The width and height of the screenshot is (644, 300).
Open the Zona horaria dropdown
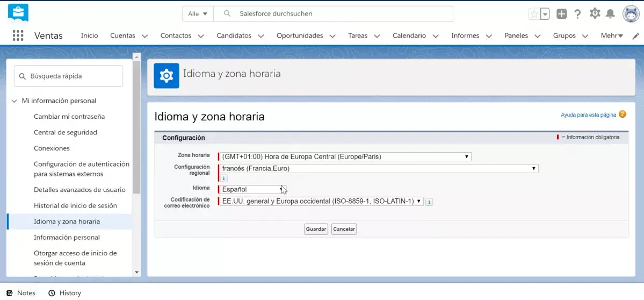(x=345, y=156)
